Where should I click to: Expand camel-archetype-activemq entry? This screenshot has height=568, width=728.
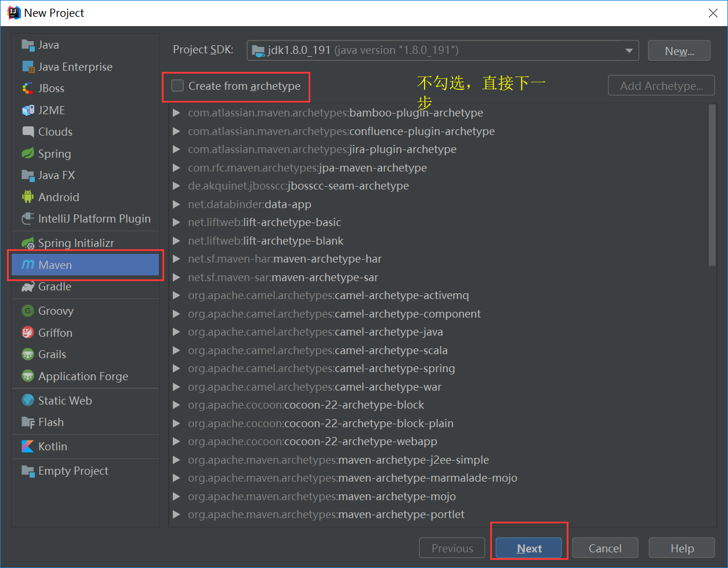pos(177,296)
